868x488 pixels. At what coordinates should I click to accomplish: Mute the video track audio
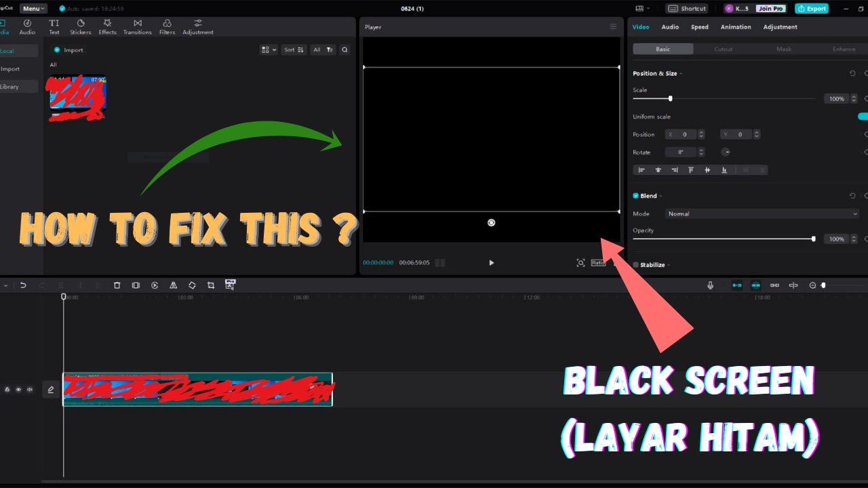(29, 390)
